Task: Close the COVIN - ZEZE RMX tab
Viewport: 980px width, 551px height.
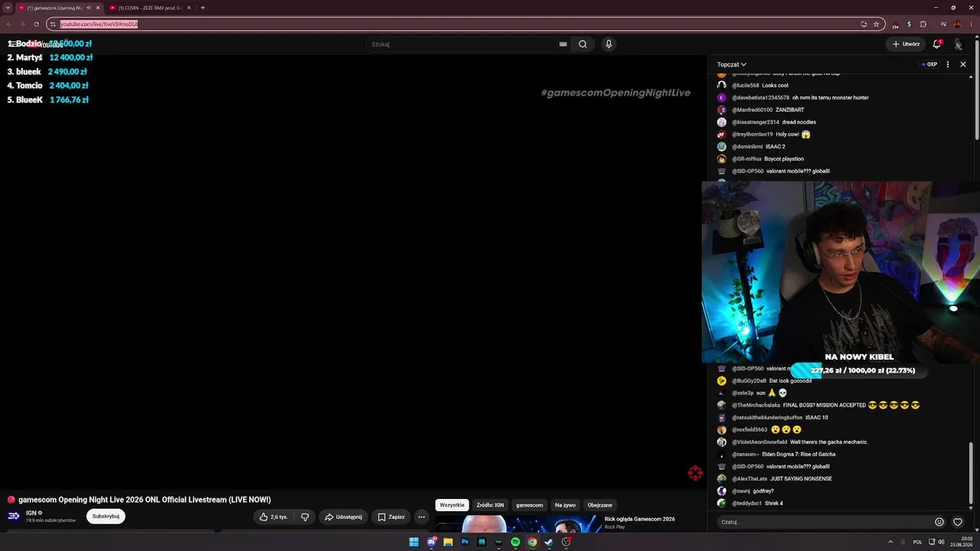Action: pos(188,8)
